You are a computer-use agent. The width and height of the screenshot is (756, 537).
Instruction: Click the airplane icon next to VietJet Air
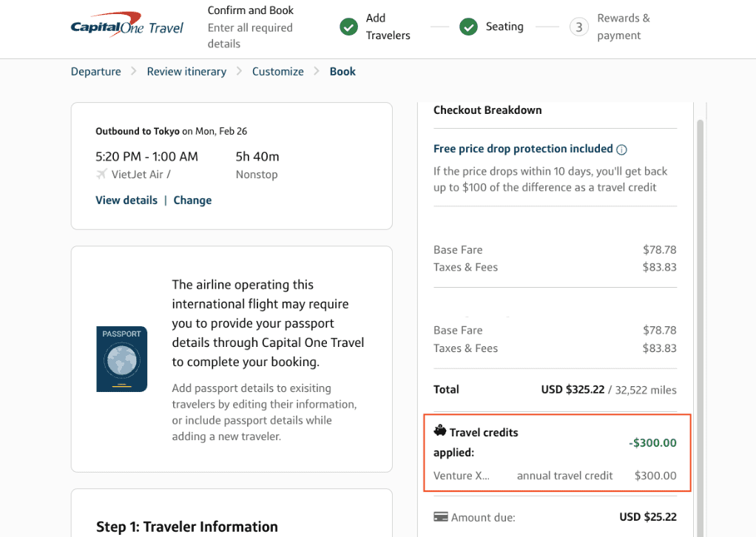pyautogui.click(x=100, y=175)
